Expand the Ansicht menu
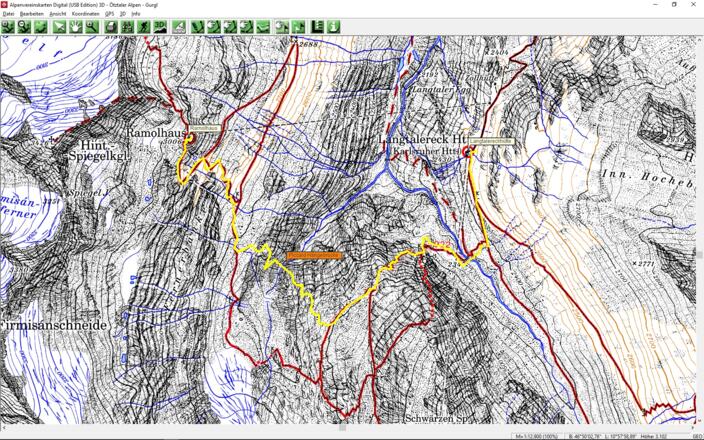Screen dimensions: 704x440 58,14
